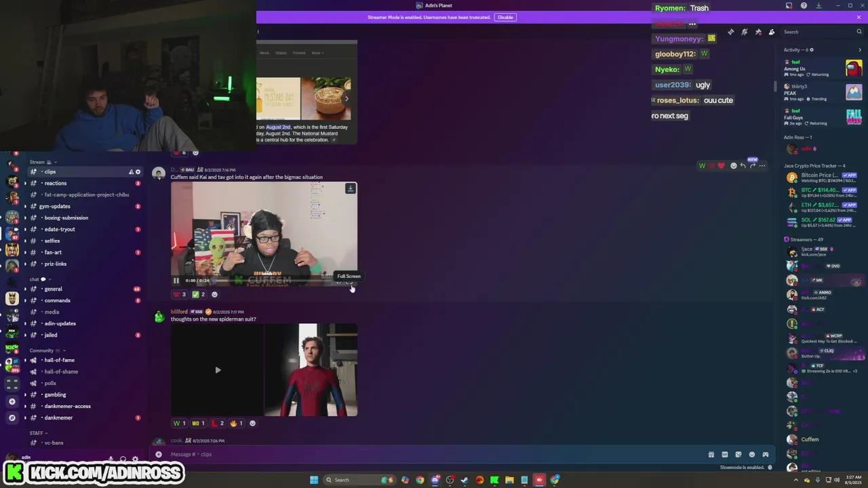This screenshot has width=868, height=488.
Task: Toggle channel notification mute bell
Action: (744, 32)
